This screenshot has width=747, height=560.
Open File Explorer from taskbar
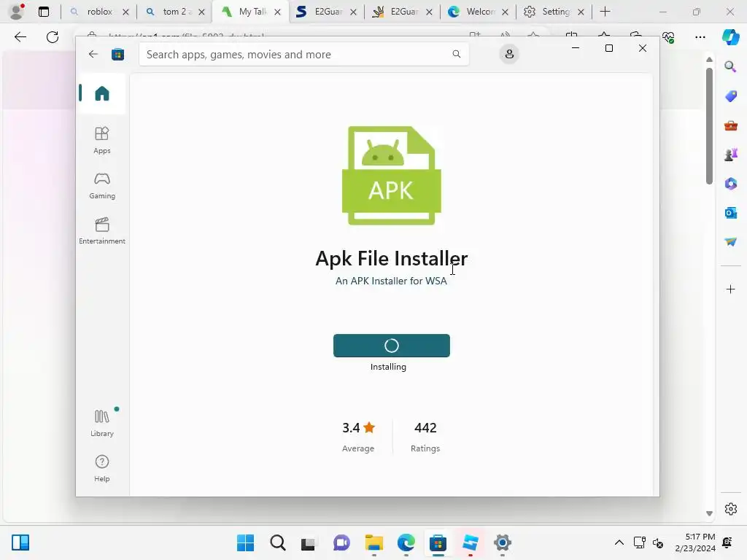pyautogui.click(x=374, y=542)
